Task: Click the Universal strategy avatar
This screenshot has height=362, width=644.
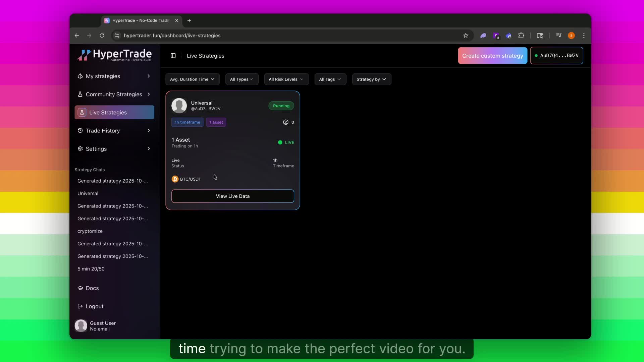Action: click(179, 106)
